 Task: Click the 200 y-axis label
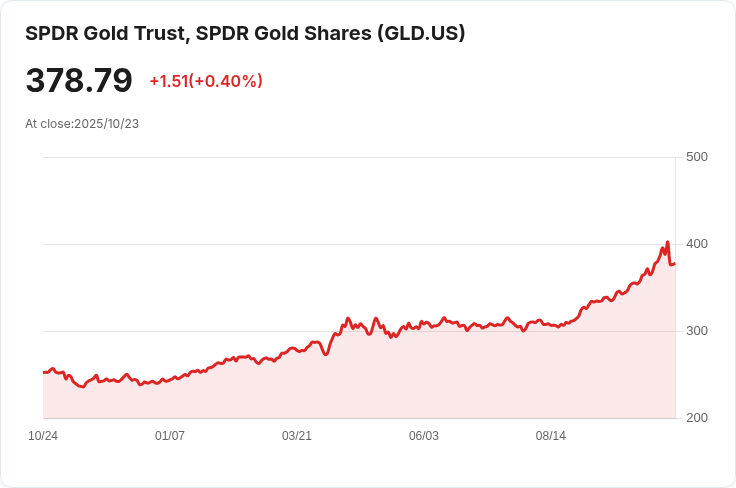(697, 418)
